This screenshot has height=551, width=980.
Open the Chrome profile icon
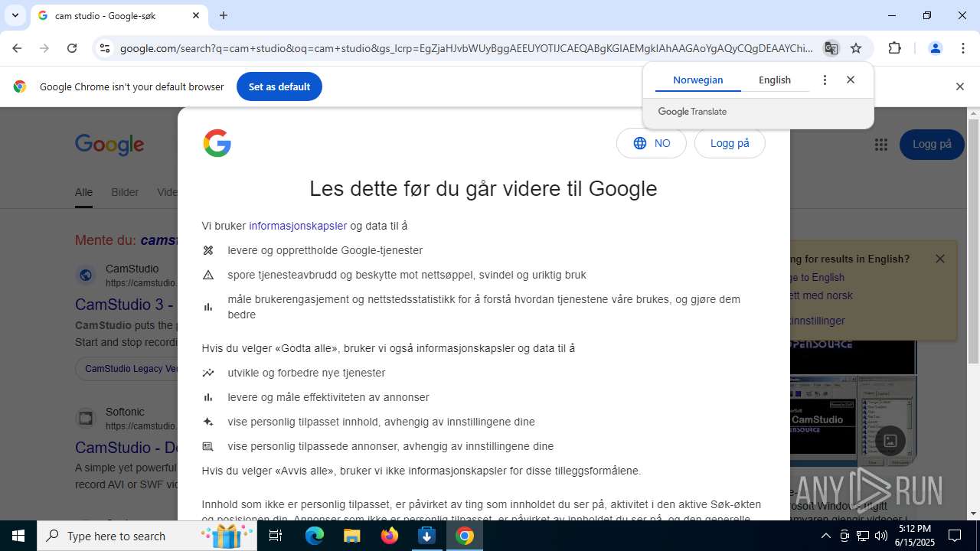click(935, 48)
